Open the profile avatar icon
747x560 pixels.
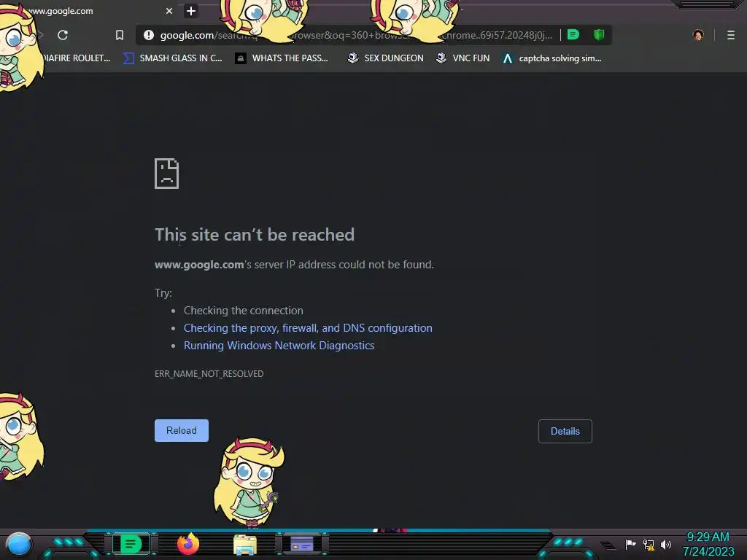point(698,35)
